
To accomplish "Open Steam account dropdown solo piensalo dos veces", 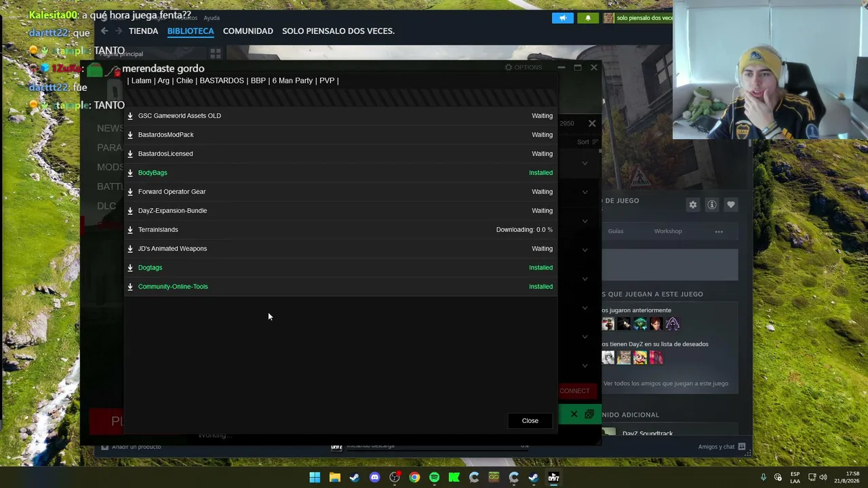I will click(x=637, y=18).
